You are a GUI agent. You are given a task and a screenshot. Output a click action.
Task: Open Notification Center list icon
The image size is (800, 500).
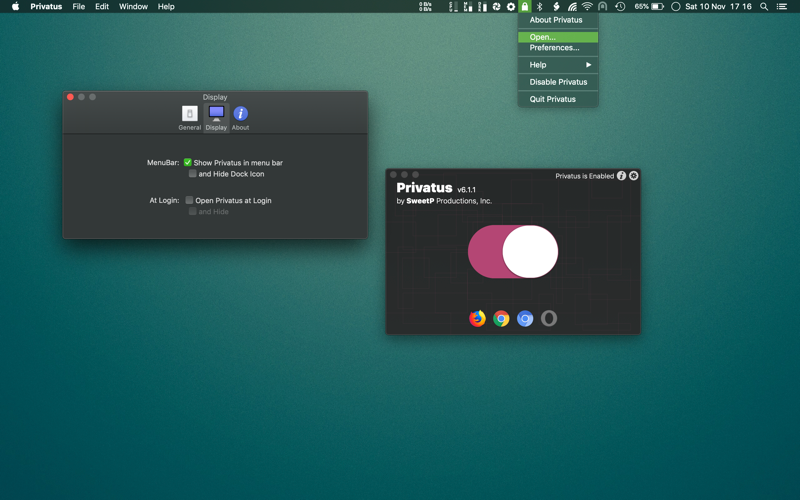[782, 7]
